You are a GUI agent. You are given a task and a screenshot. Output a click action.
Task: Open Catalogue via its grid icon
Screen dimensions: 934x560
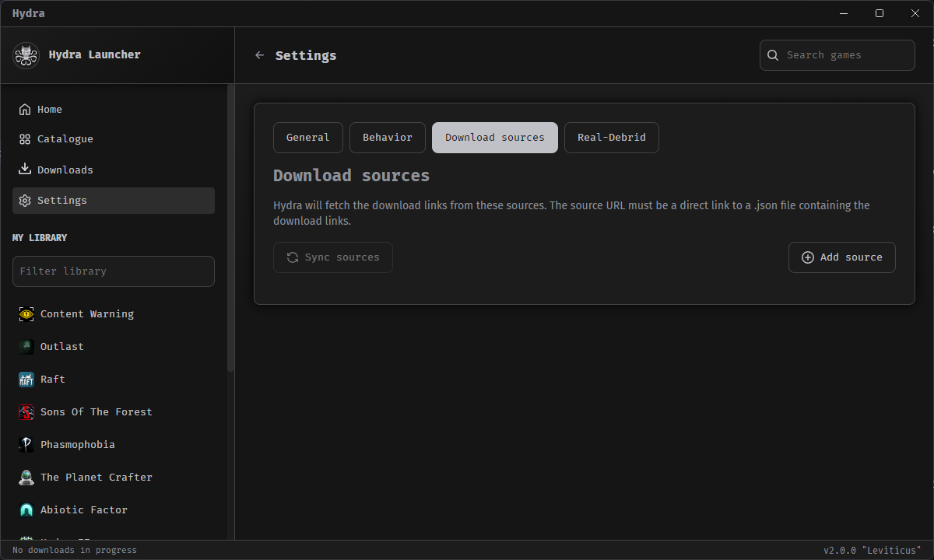pyautogui.click(x=26, y=138)
